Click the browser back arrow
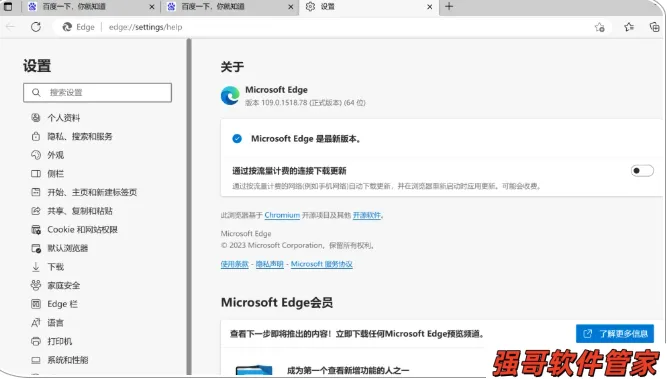667x379 pixels. pyautogui.click(x=10, y=27)
